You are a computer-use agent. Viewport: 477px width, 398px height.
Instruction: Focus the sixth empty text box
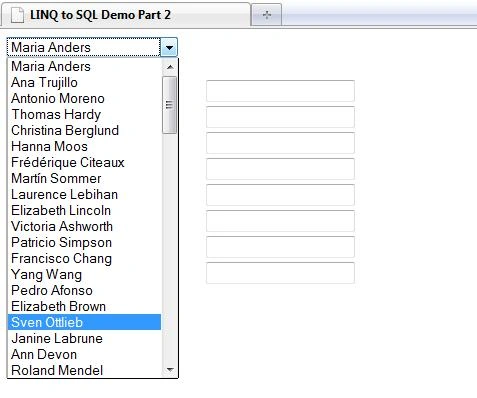(x=280, y=221)
